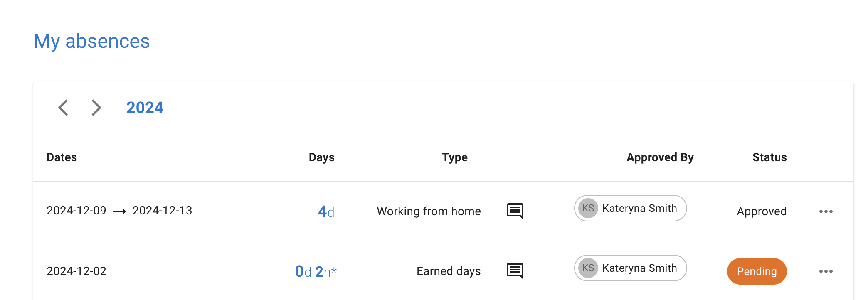This screenshot has width=868, height=300.
Task: Click the KS avatar next to the Approved absence
Action: coord(589,208)
